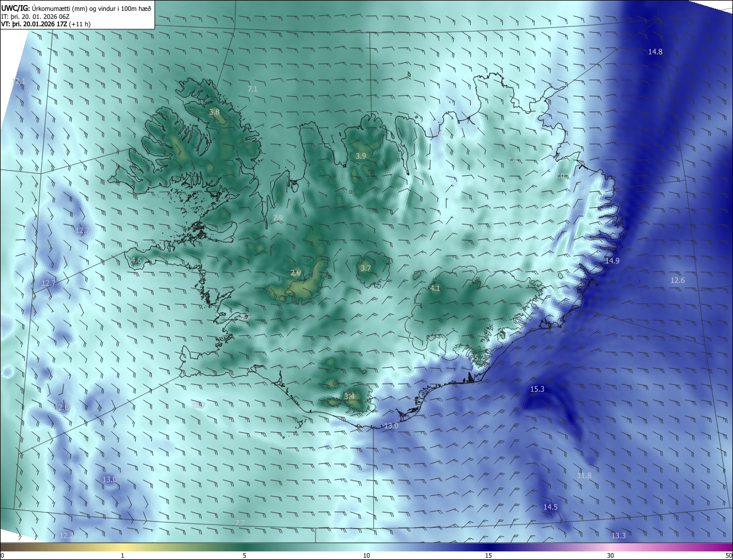Click the map title 'Úrkomumætti (mm) og vindur í 100m hæð'
This screenshot has width=733, height=560.
point(91,7)
